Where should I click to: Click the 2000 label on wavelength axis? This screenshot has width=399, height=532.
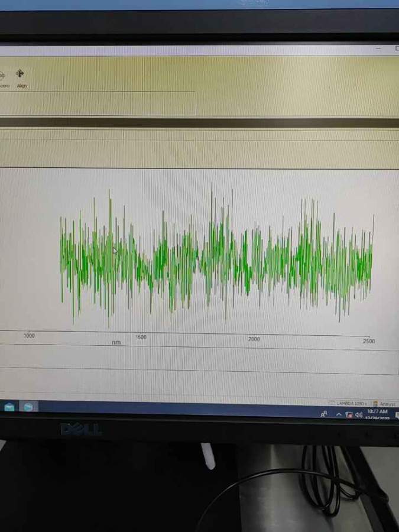click(x=254, y=339)
